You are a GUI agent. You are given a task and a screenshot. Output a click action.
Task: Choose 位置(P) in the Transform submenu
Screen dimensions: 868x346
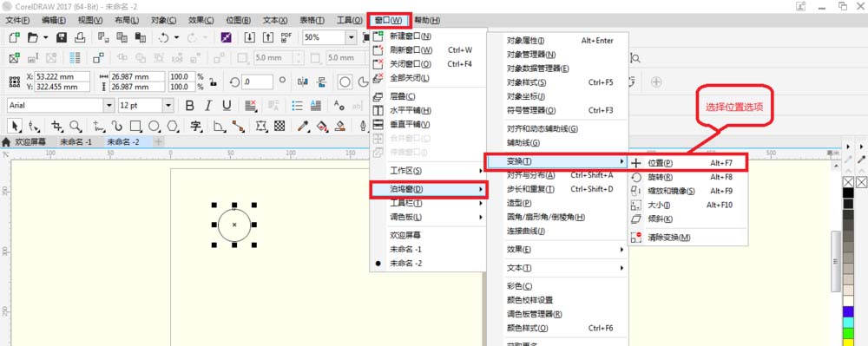coord(688,163)
